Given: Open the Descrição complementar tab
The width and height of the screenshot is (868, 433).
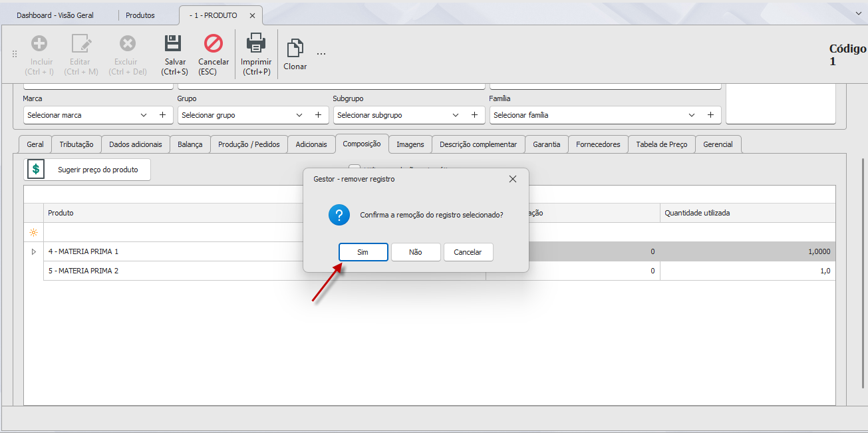Looking at the screenshot, I should 478,144.
